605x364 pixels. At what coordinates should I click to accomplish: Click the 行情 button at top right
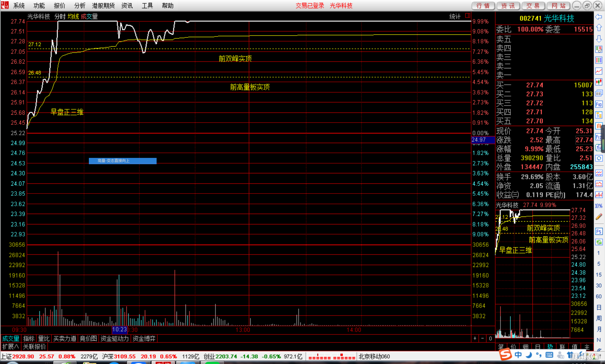tap(483, 6)
